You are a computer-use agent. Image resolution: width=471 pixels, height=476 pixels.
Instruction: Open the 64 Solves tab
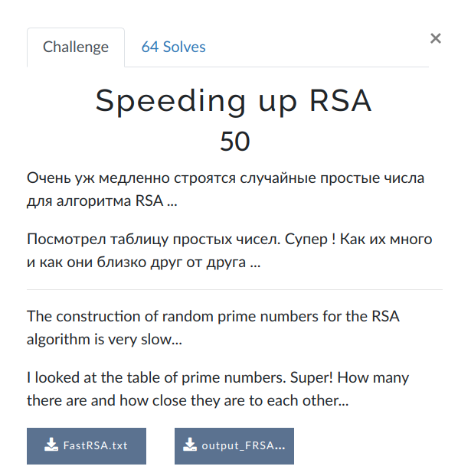point(174,47)
